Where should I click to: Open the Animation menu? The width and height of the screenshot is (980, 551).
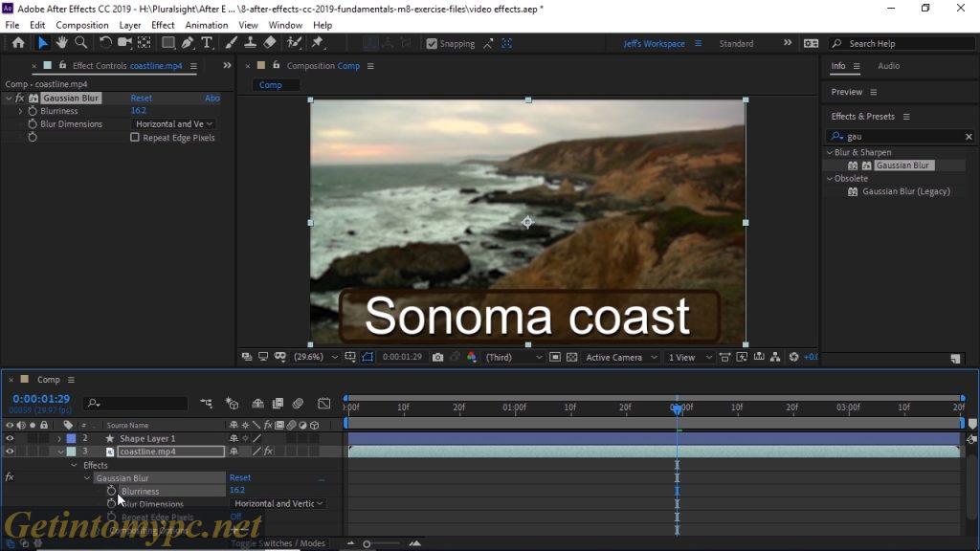click(x=207, y=25)
